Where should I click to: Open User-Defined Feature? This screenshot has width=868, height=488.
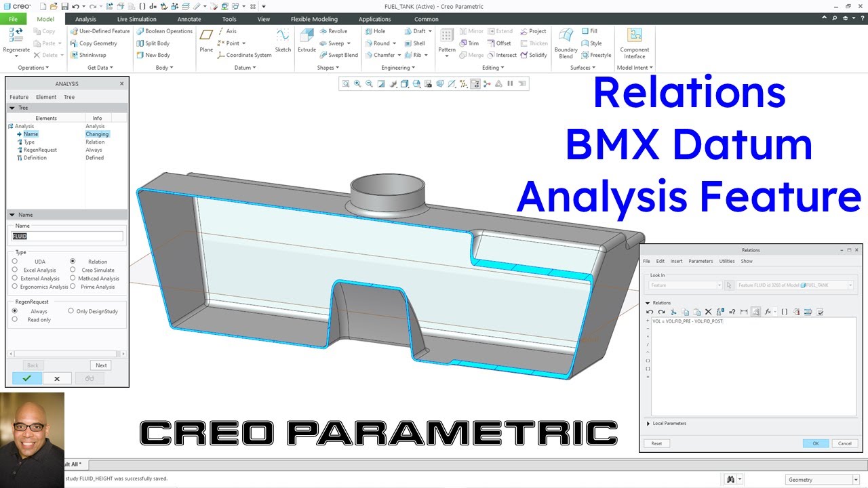(100, 31)
